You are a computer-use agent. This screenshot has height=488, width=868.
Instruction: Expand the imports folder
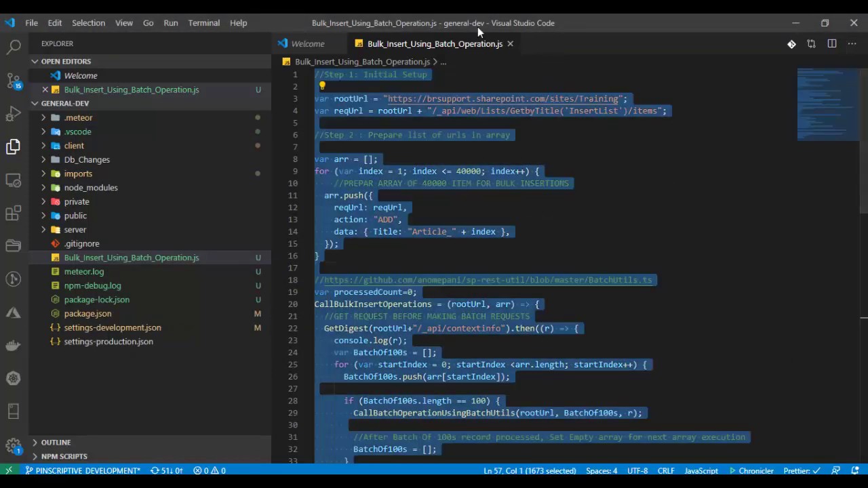tap(43, 174)
